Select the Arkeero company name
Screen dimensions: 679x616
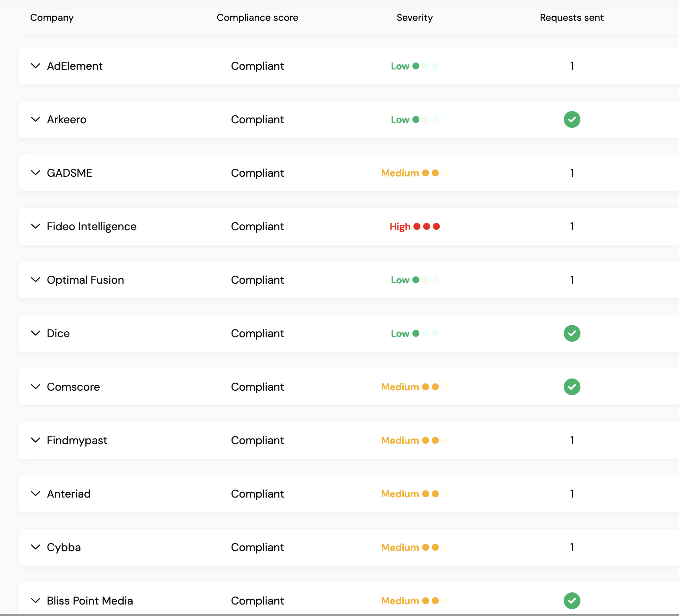click(67, 119)
